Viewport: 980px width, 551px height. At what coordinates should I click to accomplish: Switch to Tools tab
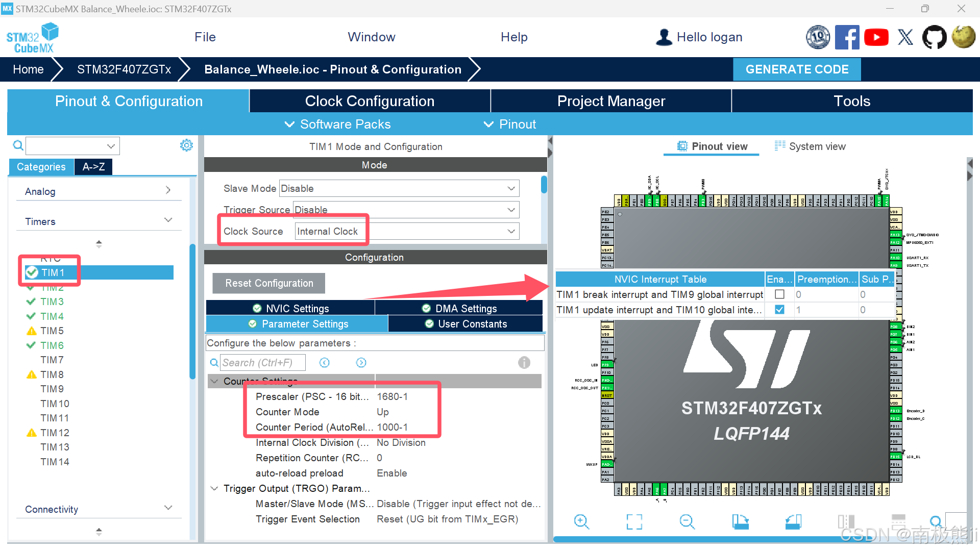tap(852, 101)
